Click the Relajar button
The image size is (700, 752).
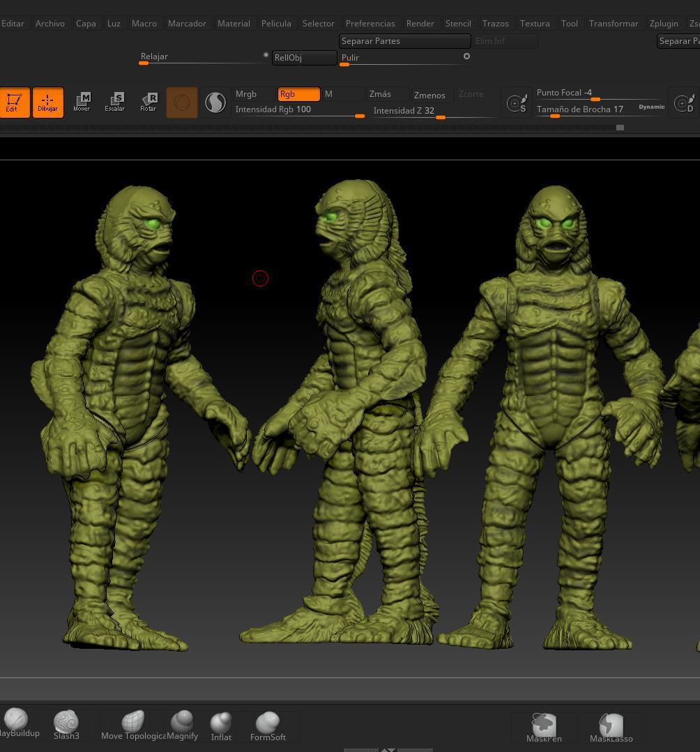pyautogui.click(x=154, y=56)
